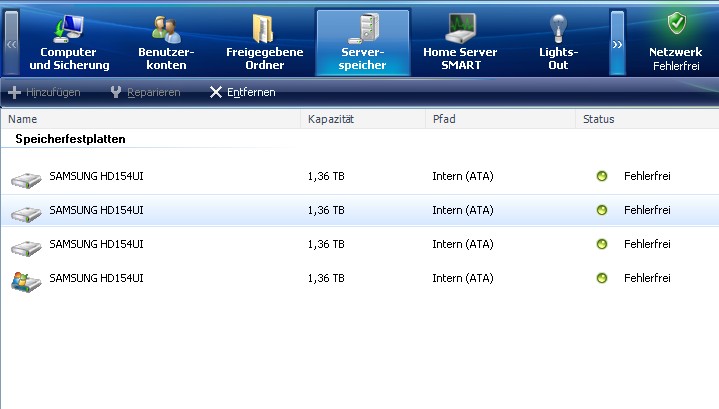Click the right tab scroll arrow
This screenshot has width=719, height=409.
(x=617, y=43)
